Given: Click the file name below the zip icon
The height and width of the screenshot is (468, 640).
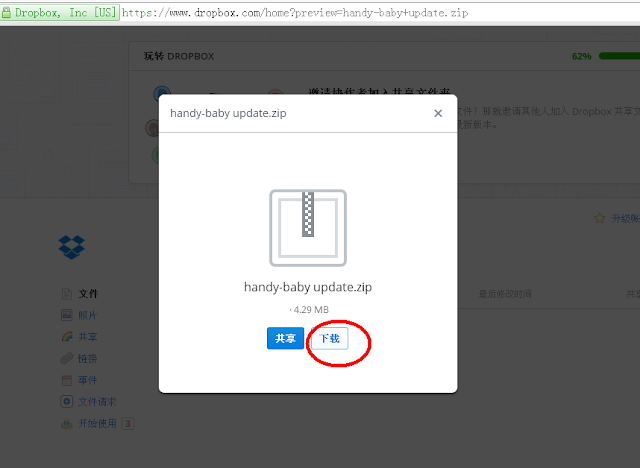Looking at the screenshot, I should 308,287.
